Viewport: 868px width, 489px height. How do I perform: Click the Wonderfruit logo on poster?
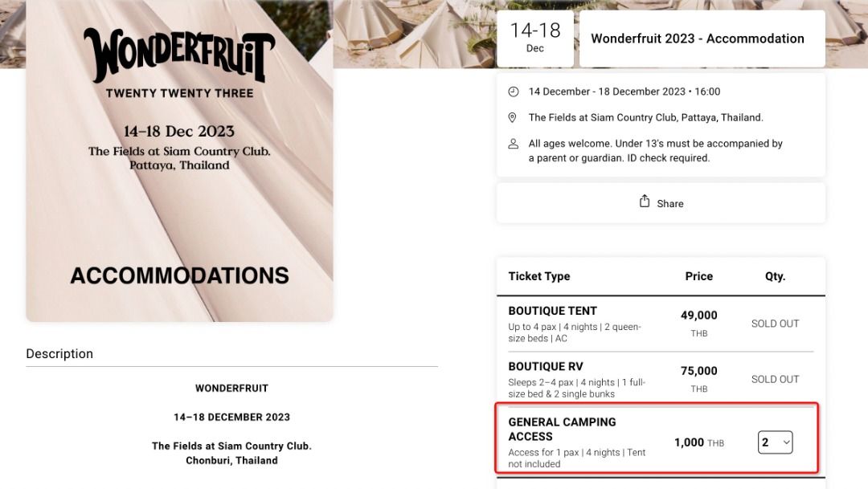179,55
